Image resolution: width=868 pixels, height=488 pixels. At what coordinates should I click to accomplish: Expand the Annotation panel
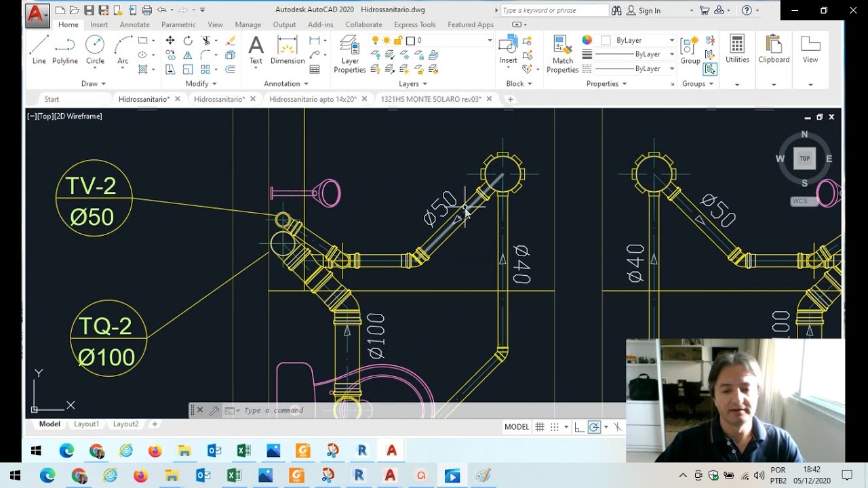[x=286, y=83]
